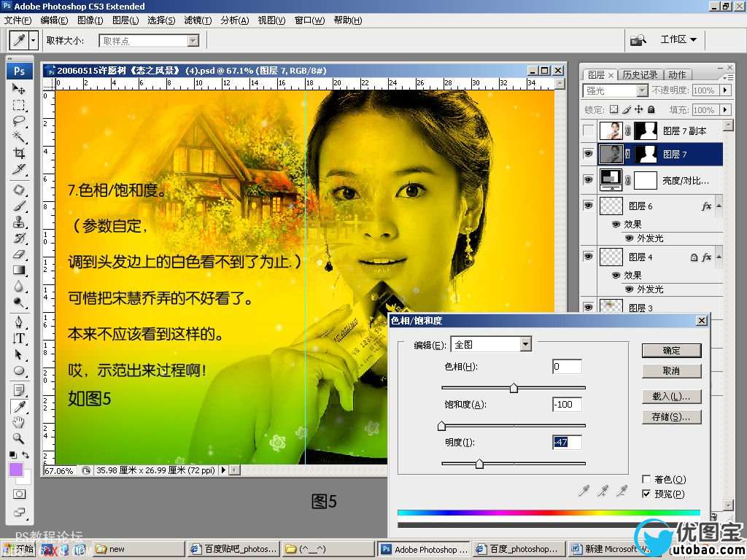Cancel with the 取消 button
The height and width of the screenshot is (560, 747).
[671, 371]
